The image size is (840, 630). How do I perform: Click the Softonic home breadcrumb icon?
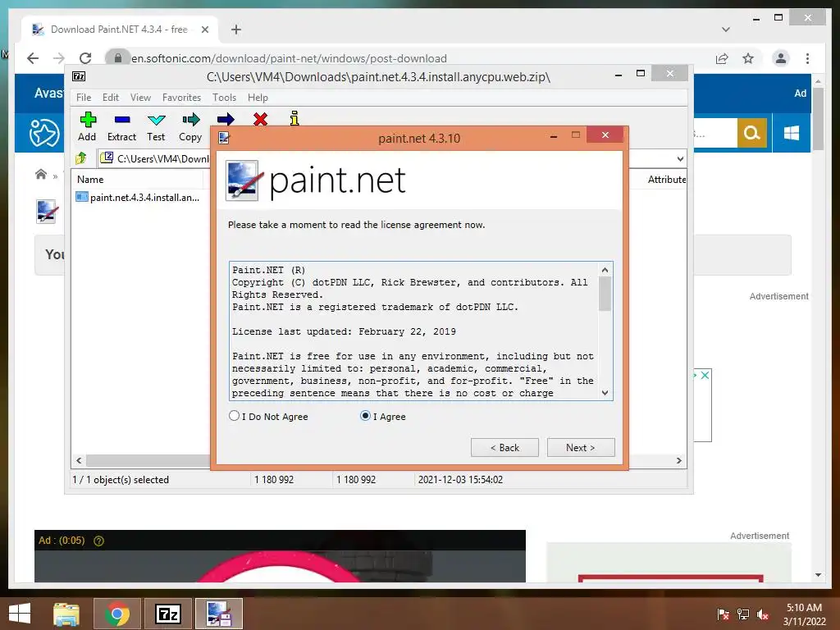[x=41, y=174]
